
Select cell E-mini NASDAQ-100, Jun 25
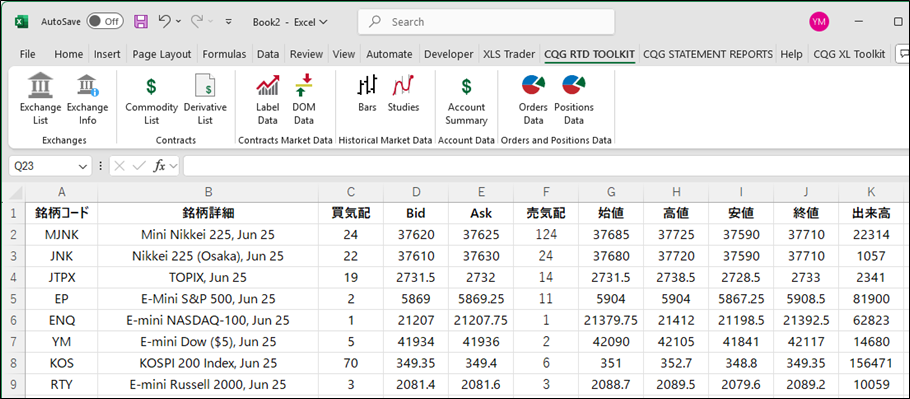point(208,321)
